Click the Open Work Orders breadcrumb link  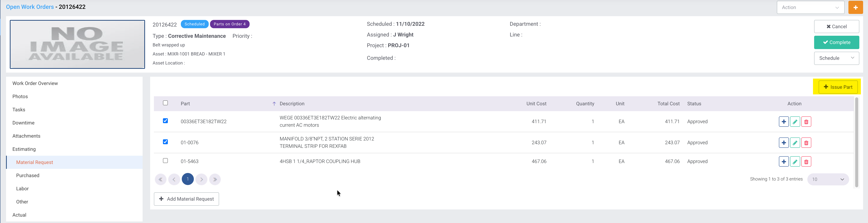30,7
